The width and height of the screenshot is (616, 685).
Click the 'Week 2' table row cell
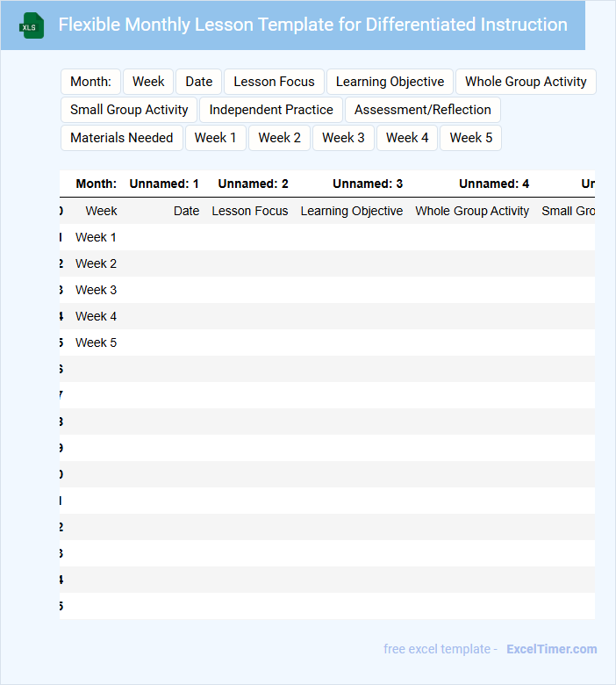coord(96,263)
